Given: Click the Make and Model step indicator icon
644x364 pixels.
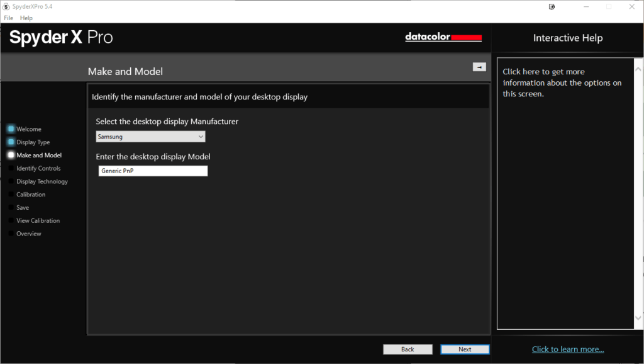Looking at the screenshot, I should 11,155.
